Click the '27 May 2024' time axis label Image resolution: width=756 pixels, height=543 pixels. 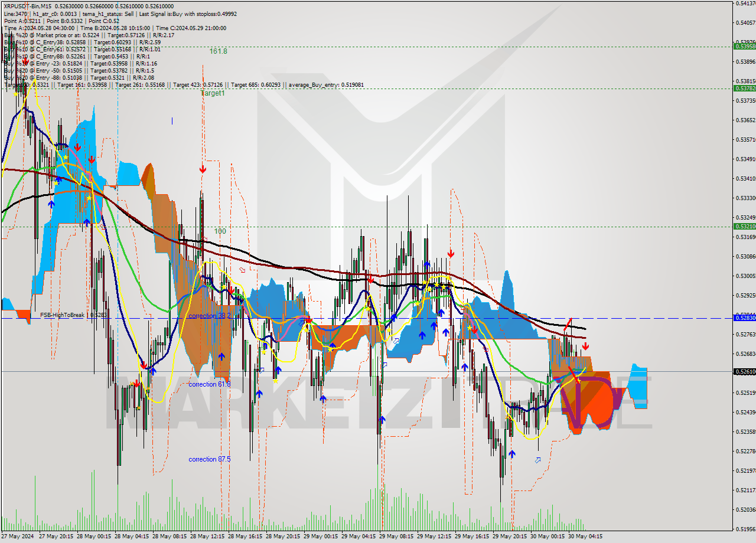(18, 537)
